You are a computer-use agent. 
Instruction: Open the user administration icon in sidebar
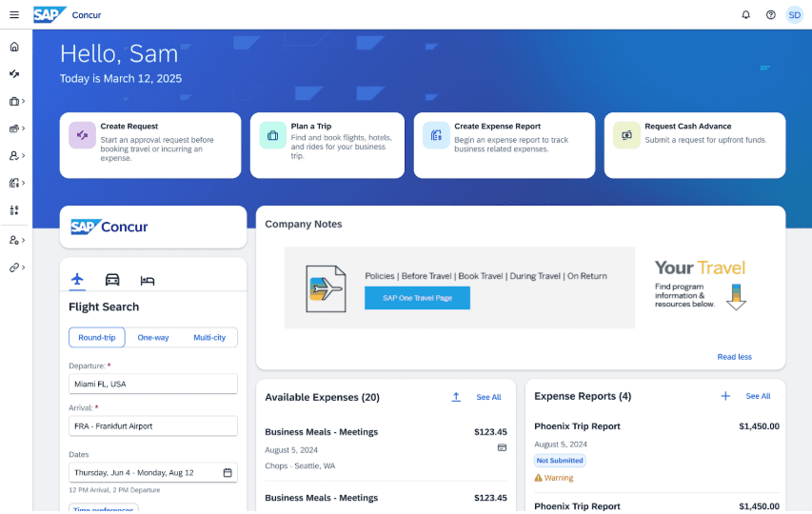(x=14, y=240)
